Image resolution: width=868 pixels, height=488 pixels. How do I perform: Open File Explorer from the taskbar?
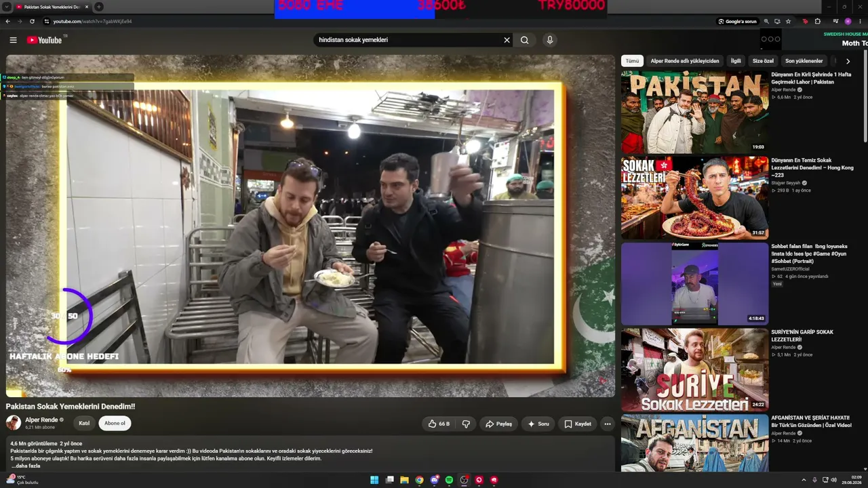click(x=404, y=480)
